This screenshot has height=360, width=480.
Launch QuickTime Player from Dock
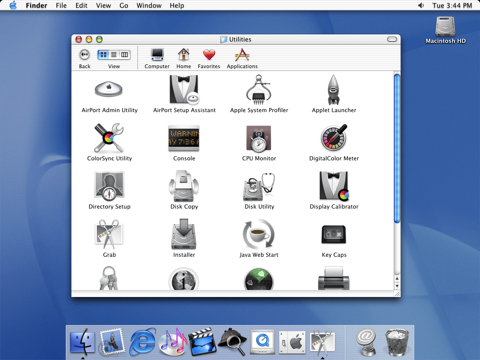click(x=262, y=342)
